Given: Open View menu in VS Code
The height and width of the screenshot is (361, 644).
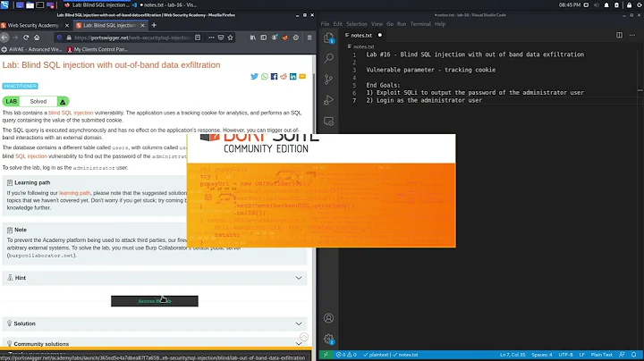Looking at the screenshot, I should pyautogui.click(x=377, y=24).
